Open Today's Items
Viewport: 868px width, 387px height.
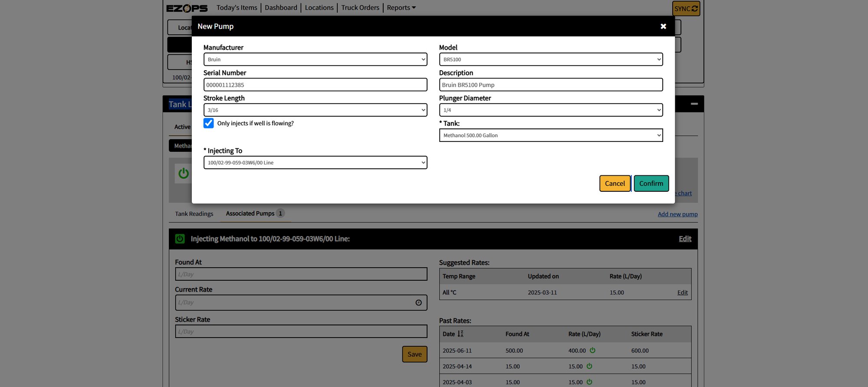click(x=237, y=7)
